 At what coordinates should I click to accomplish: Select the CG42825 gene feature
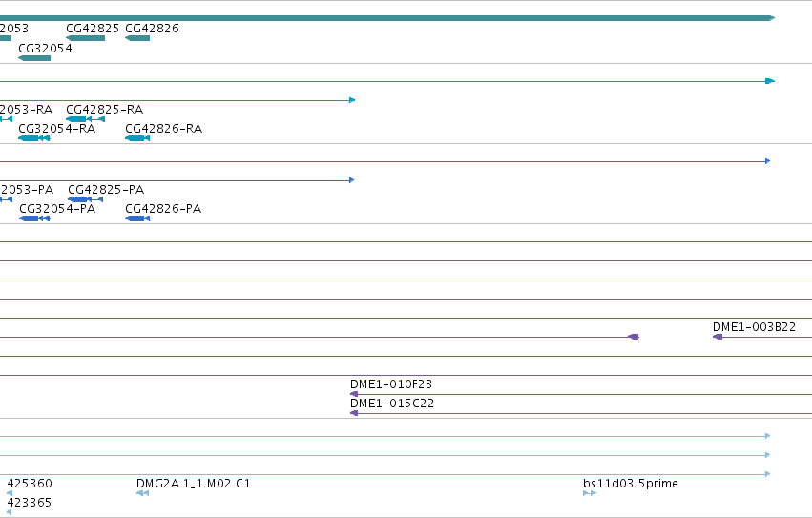click(86, 38)
